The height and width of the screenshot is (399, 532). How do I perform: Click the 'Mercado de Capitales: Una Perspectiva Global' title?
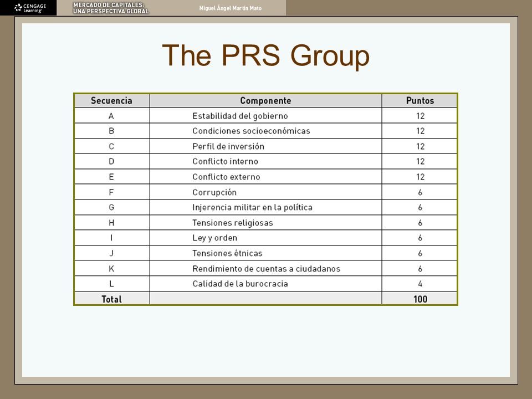point(111,8)
